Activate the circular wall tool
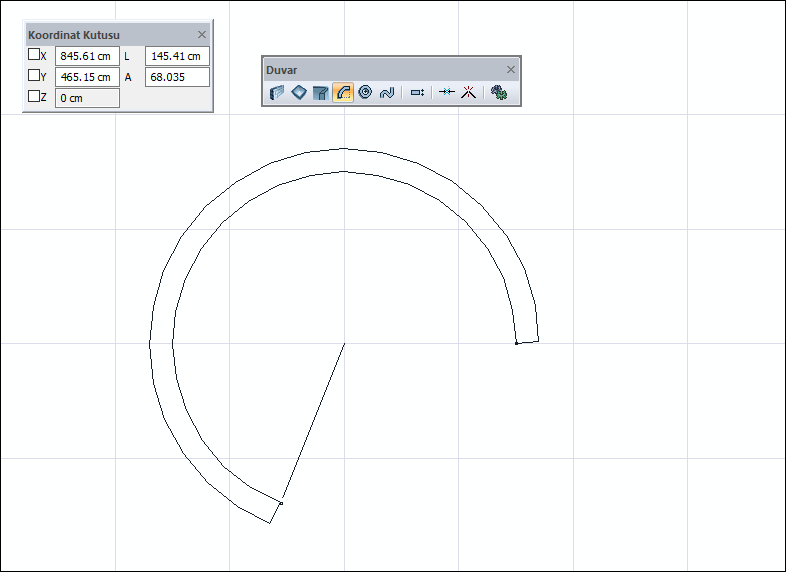786x572 pixels. (x=365, y=93)
